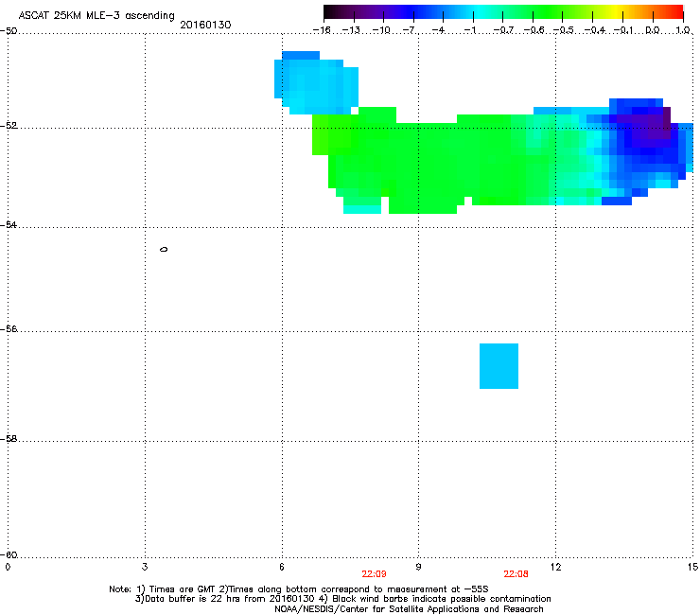Click the color bar at its red end
Image resolution: width=700 pixels, height=615 pixels.
click(676, 12)
